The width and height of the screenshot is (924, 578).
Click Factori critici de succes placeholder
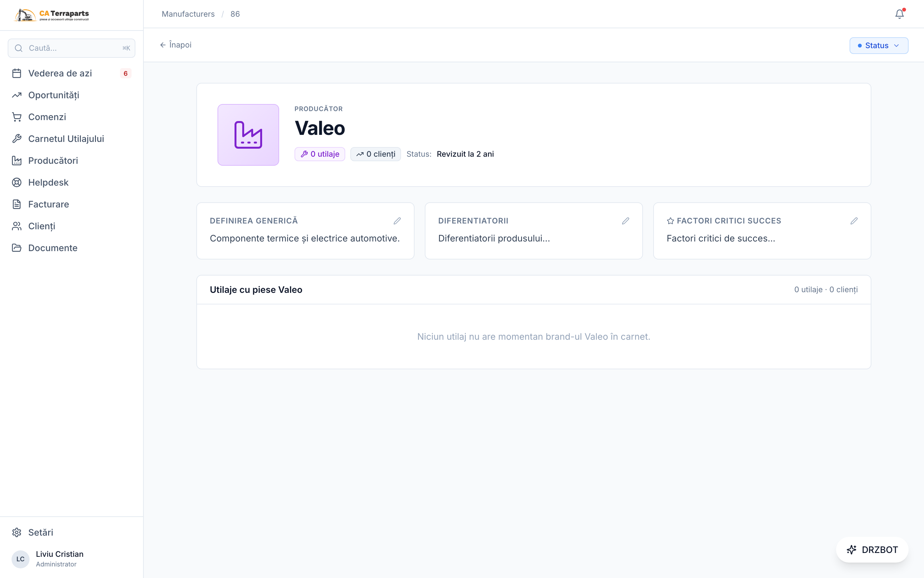(x=721, y=239)
